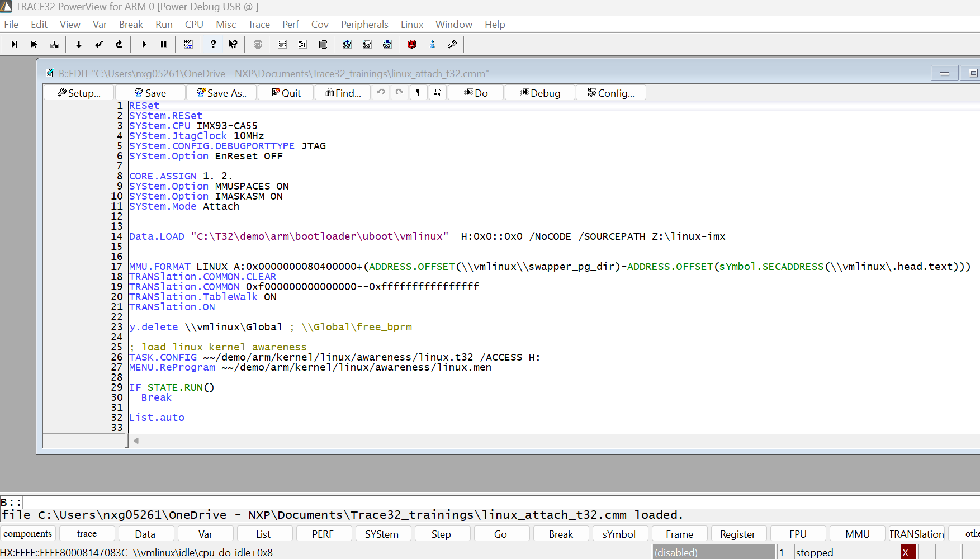The width and height of the screenshot is (980, 559).
Task: Enable context help mode with the arrow-question icon
Action: [233, 44]
